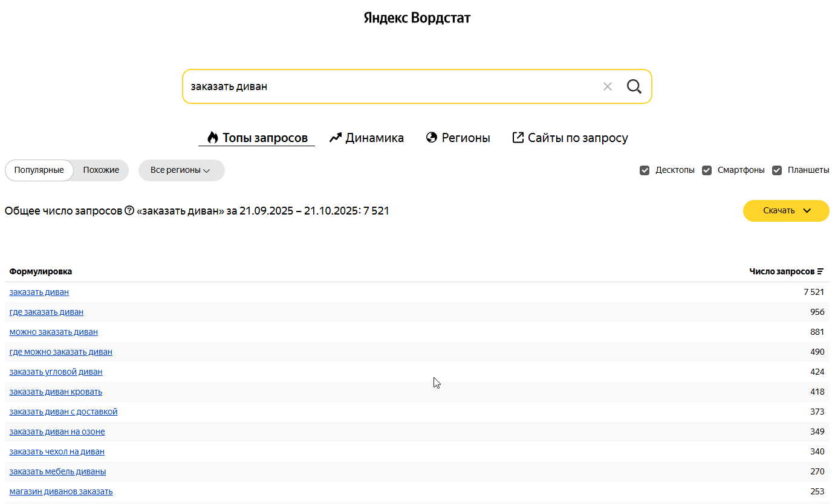
Task: Open the Динамика tab
Action: click(x=374, y=138)
